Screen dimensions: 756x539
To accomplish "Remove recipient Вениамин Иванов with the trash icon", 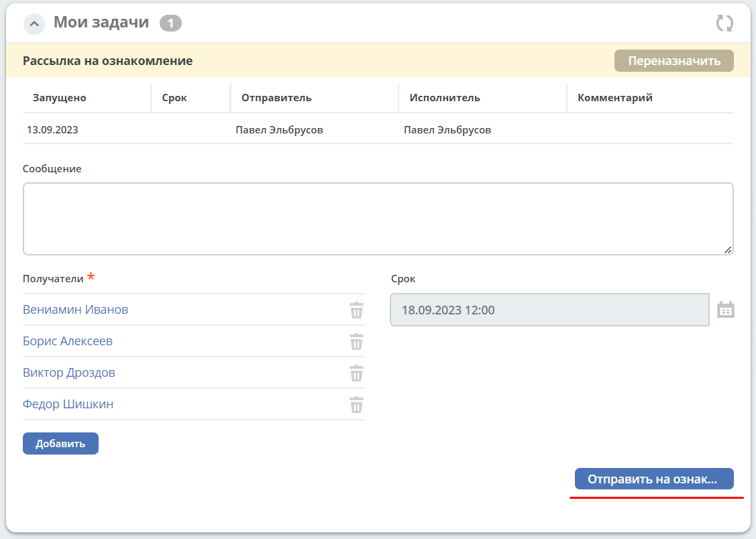I will pyautogui.click(x=356, y=310).
